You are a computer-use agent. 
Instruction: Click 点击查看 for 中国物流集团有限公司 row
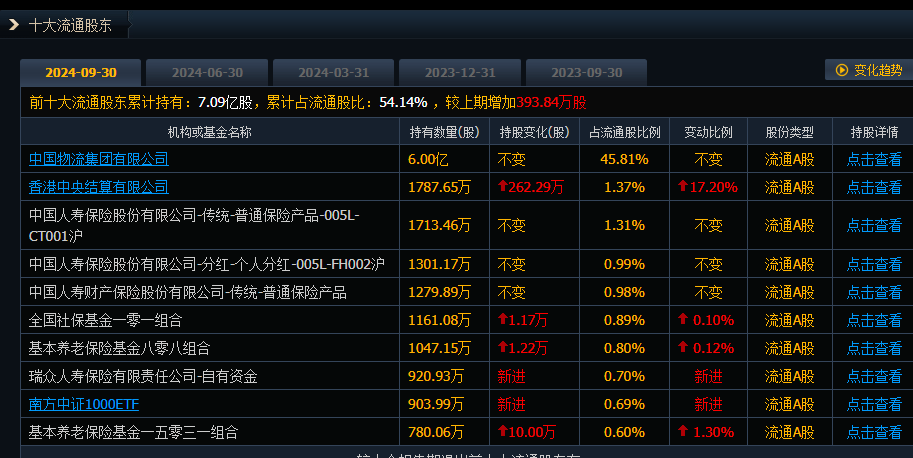click(x=874, y=159)
